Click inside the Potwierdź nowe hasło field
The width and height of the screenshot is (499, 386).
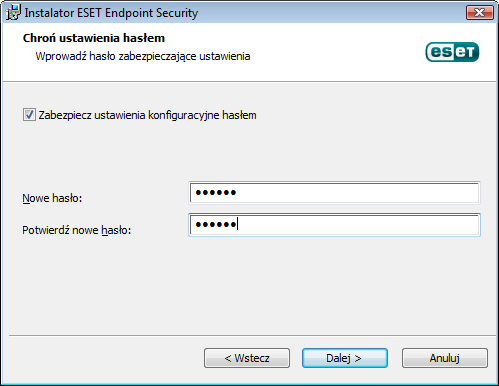click(x=334, y=225)
